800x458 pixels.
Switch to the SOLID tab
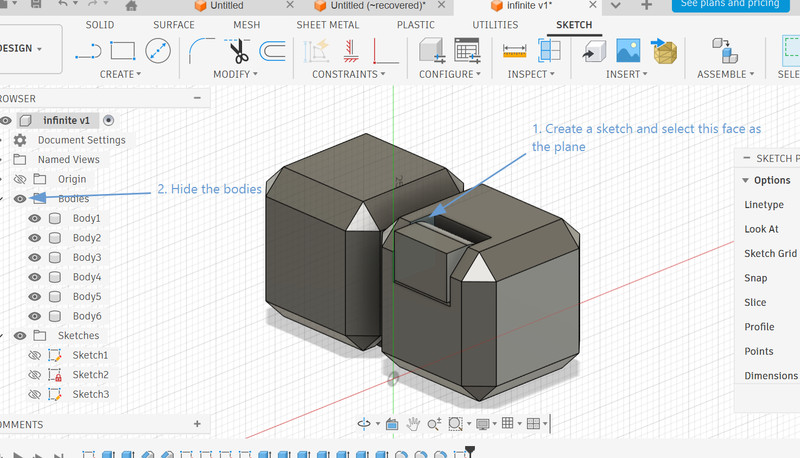(x=100, y=24)
